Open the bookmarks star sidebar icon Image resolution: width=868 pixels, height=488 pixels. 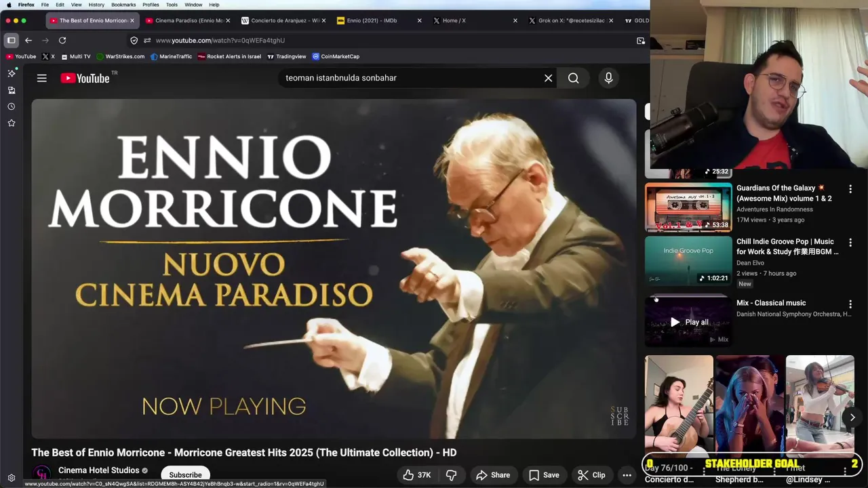click(x=12, y=123)
